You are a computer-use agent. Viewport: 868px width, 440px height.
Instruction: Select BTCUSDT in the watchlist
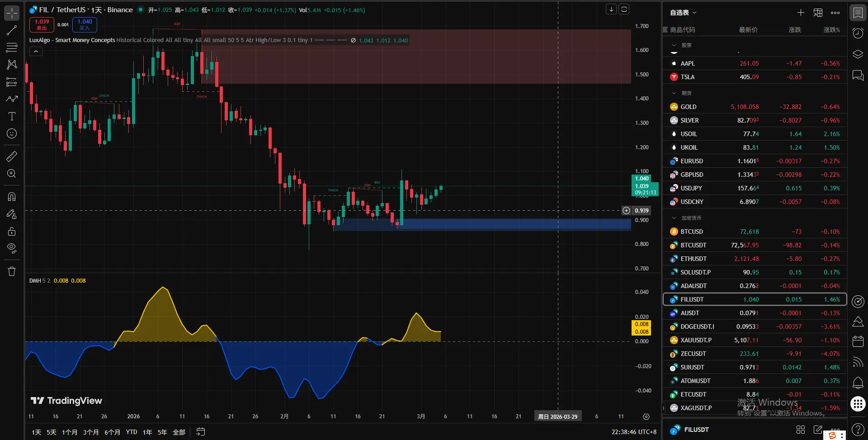click(x=755, y=245)
